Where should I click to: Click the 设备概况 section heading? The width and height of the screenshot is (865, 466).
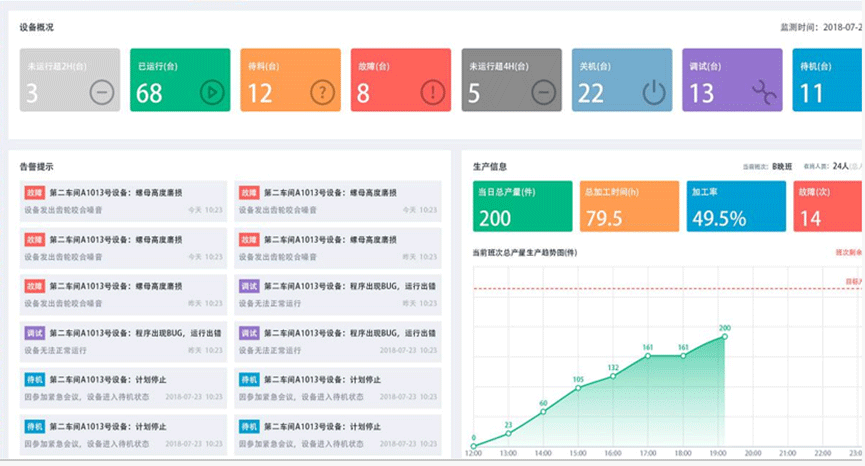pos(36,27)
